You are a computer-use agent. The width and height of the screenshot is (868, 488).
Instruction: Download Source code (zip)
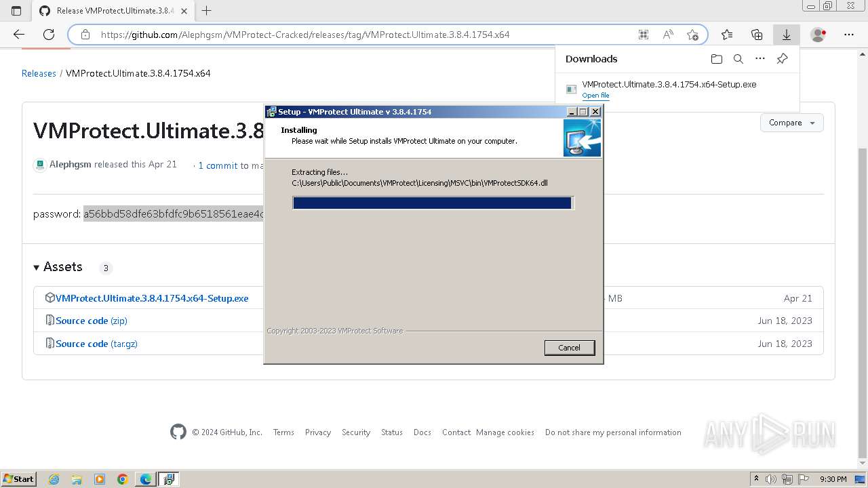(92, 321)
